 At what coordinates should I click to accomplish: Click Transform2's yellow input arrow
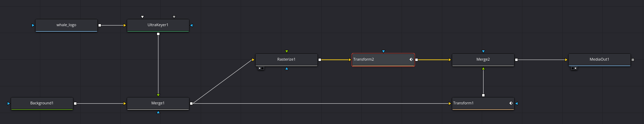pyautogui.click(x=350, y=60)
